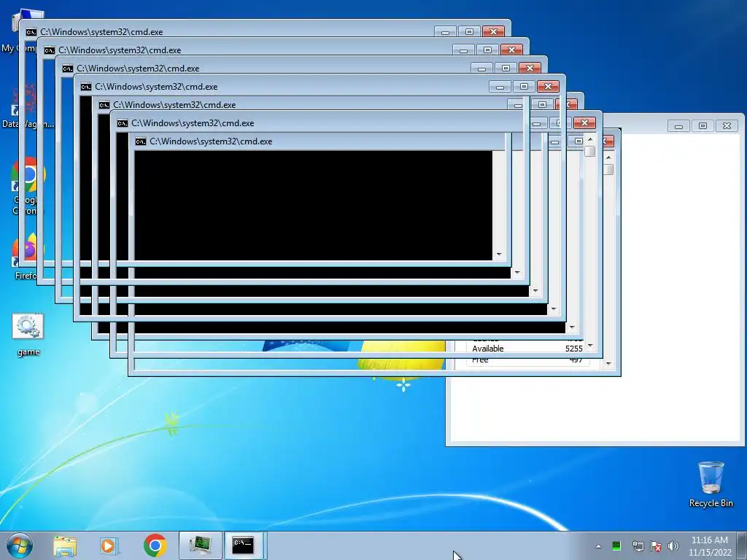Minimize the highest cmd.exe window
The width and height of the screenshot is (747, 560).
(x=445, y=32)
